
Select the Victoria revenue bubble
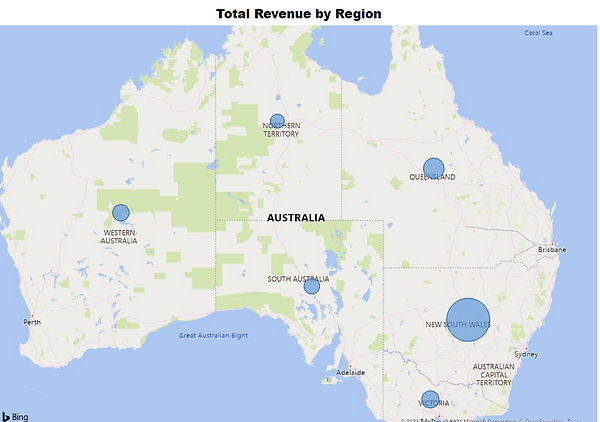430,399
